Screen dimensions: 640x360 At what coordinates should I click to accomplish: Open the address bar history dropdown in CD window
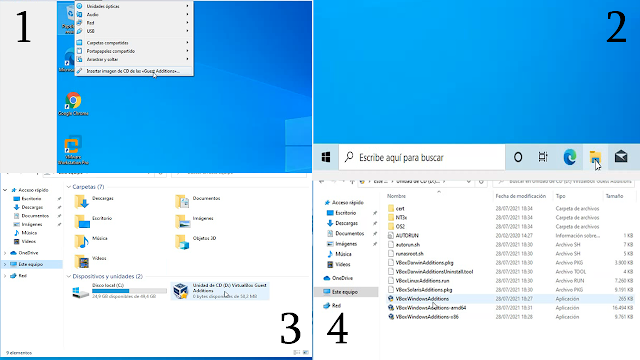469,182
